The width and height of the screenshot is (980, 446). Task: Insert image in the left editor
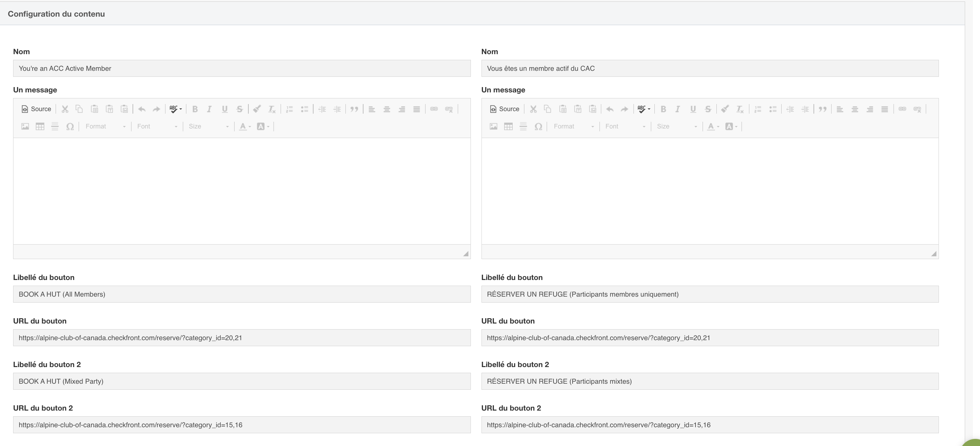point(25,127)
